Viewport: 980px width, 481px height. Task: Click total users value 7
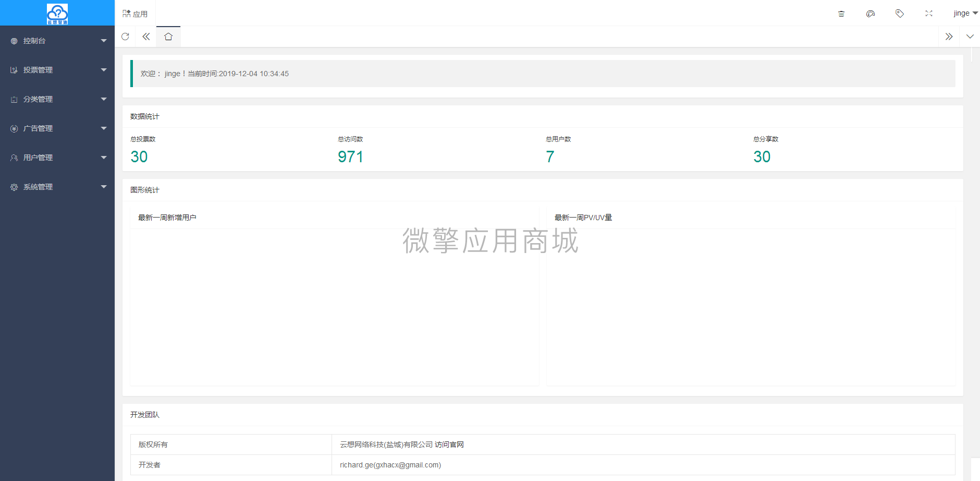[x=550, y=157]
